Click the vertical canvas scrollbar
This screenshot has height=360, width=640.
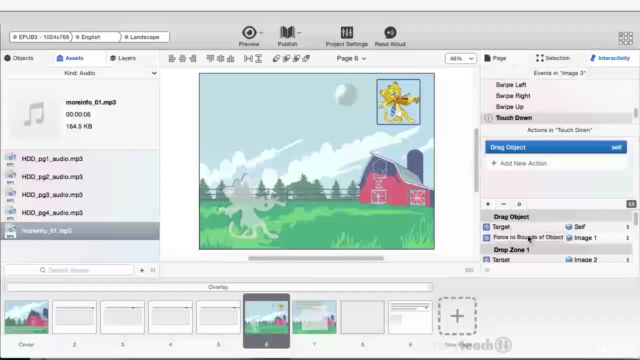476,160
